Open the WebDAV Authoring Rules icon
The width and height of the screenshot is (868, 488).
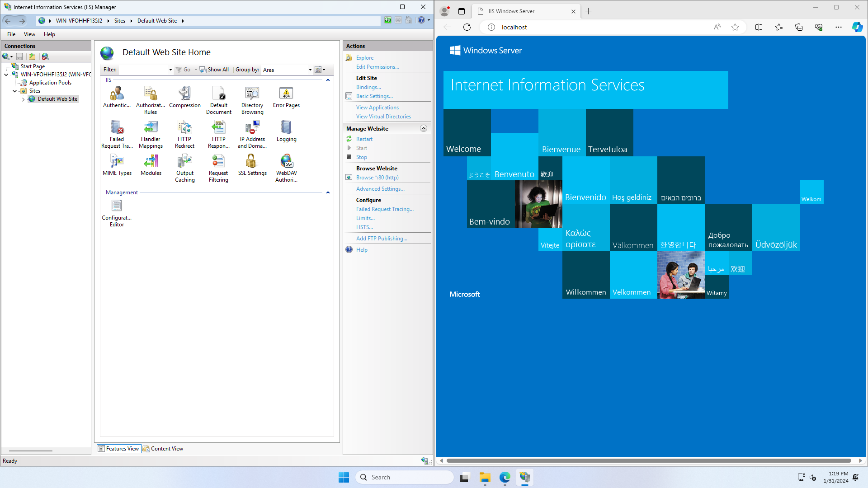286,168
